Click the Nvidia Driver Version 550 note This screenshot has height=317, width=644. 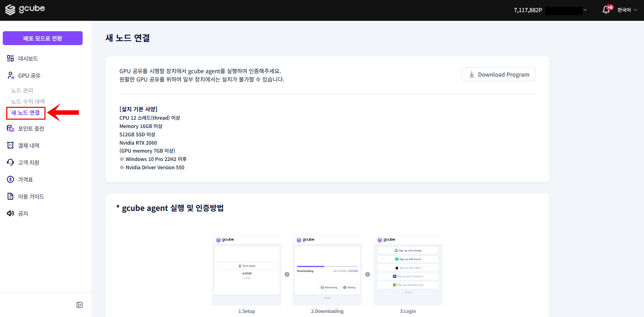coord(152,167)
